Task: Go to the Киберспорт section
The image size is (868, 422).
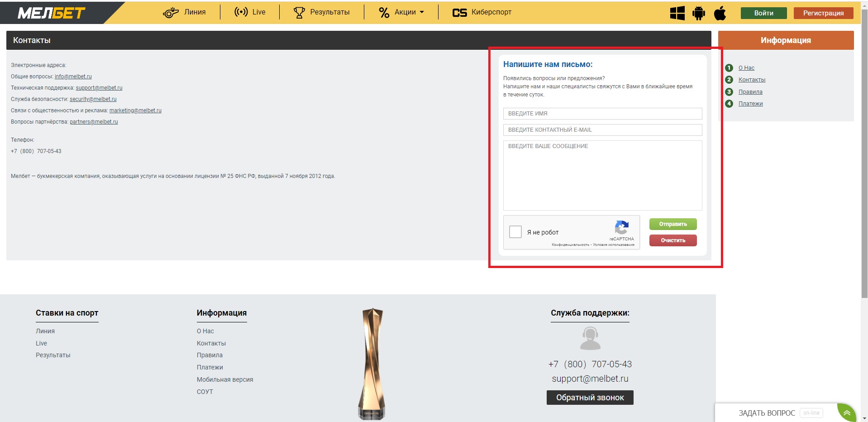Action: [482, 12]
